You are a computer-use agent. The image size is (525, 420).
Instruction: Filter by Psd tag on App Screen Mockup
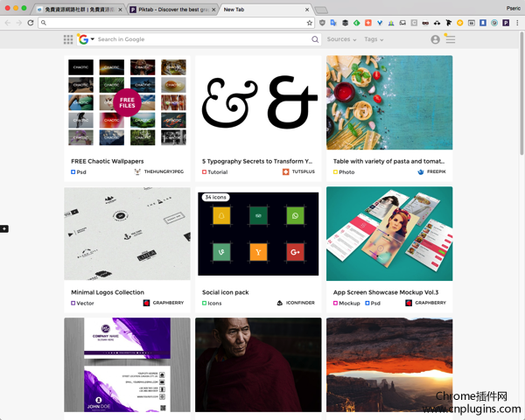click(373, 303)
